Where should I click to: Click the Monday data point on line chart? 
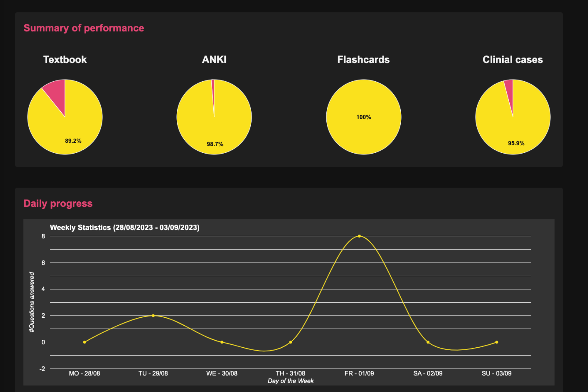click(85, 342)
